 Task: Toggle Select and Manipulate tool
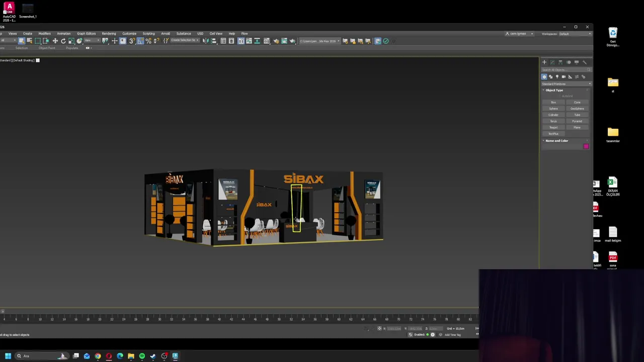(x=114, y=41)
